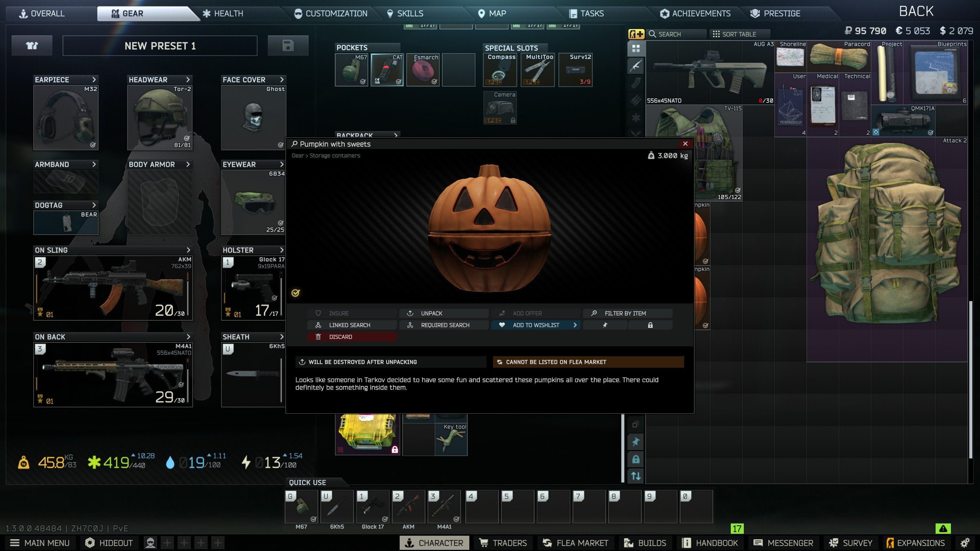Image resolution: width=980 pixels, height=551 pixels.
Task: Expand the Earpiece slot arrow
Action: point(94,80)
